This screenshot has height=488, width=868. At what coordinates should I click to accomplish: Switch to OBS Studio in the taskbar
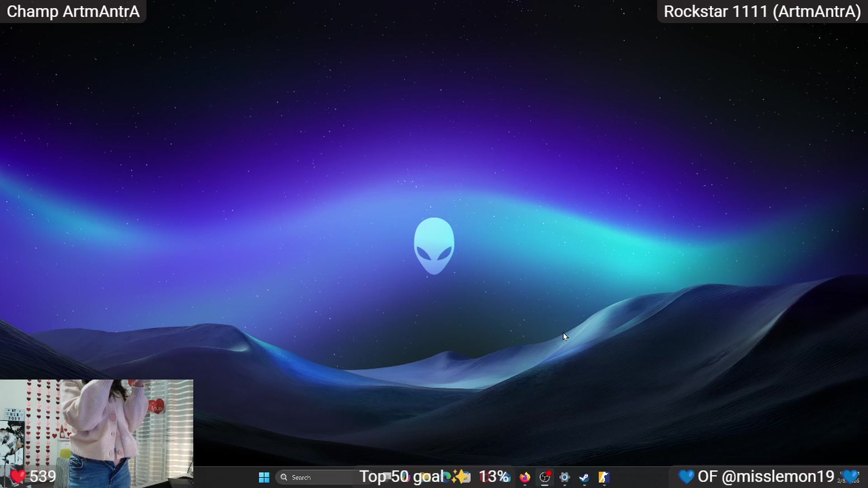coord(545,477)
